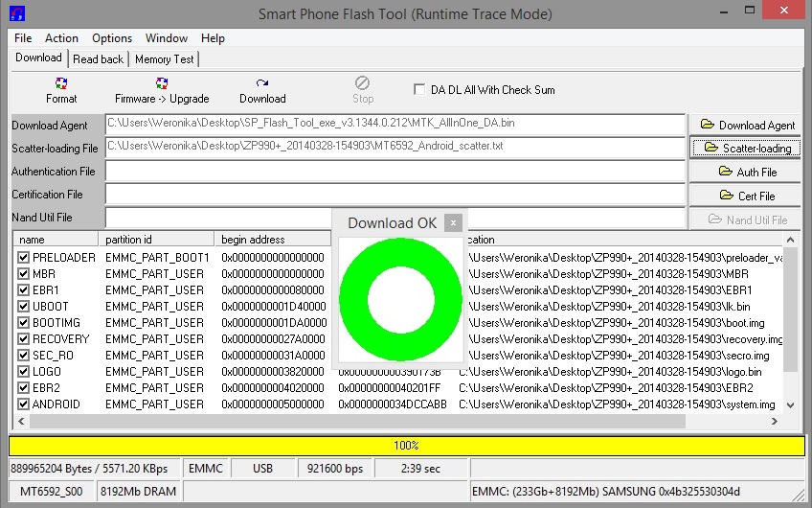Enable DA DL All With Check Sum
This screenshot has height=508, width=812.
click(x=419, y=89)
